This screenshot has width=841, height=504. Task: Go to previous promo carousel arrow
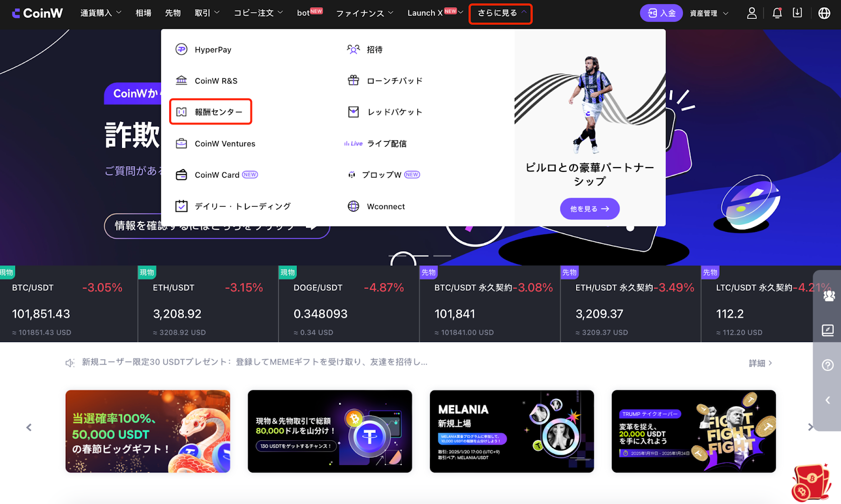(29, 427)
